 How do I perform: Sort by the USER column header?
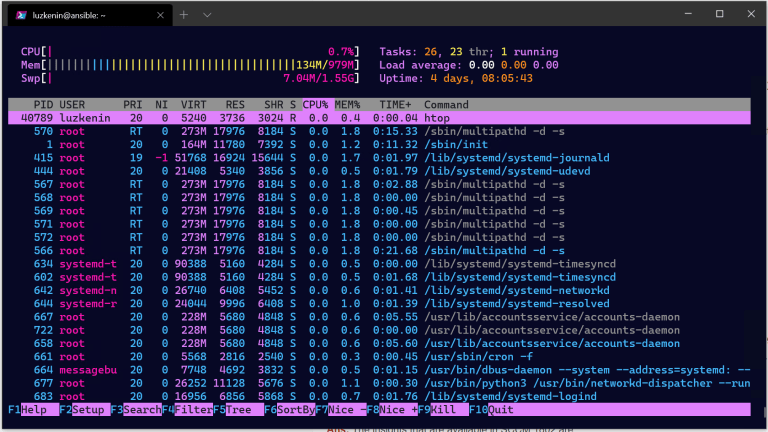coord(72,105)
